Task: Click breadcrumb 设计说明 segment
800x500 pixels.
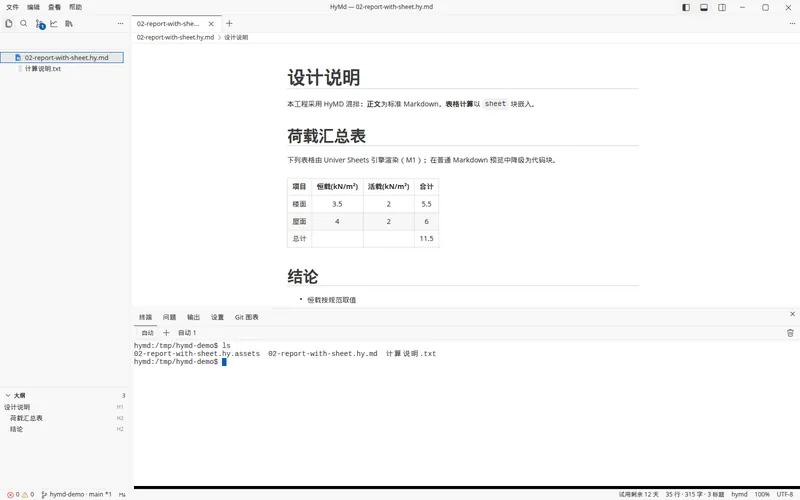Action: [236, 37]
